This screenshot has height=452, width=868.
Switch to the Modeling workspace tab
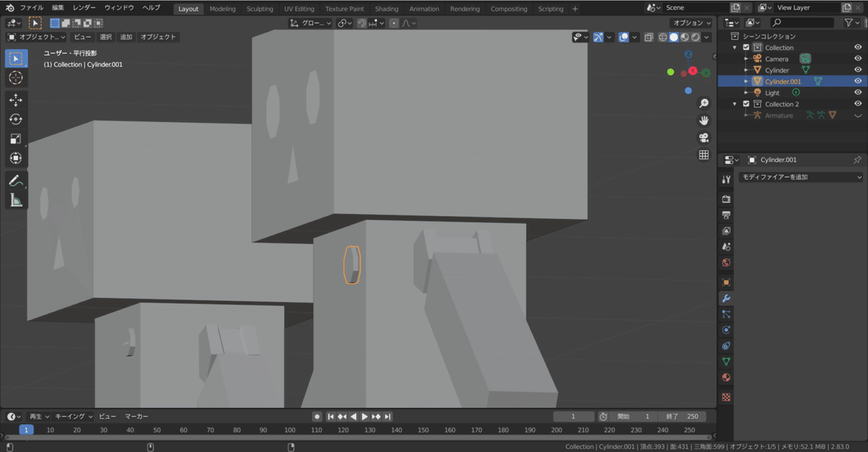click(222, 9)
